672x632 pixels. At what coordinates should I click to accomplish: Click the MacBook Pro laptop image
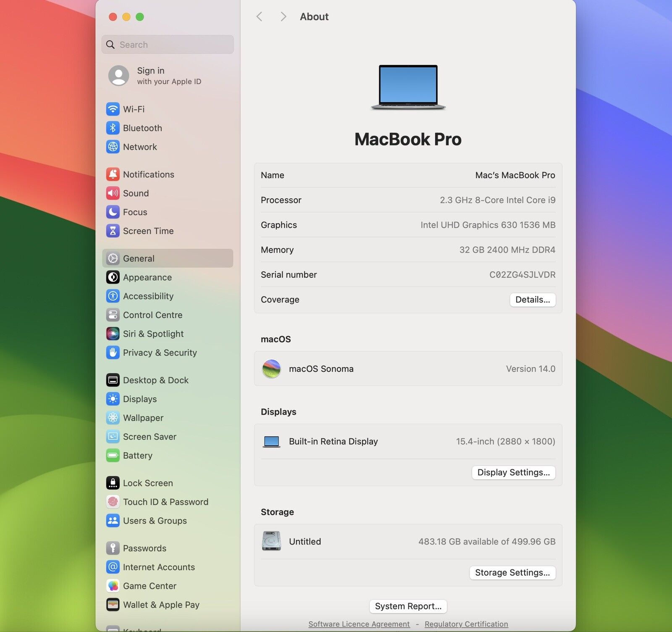408,87
